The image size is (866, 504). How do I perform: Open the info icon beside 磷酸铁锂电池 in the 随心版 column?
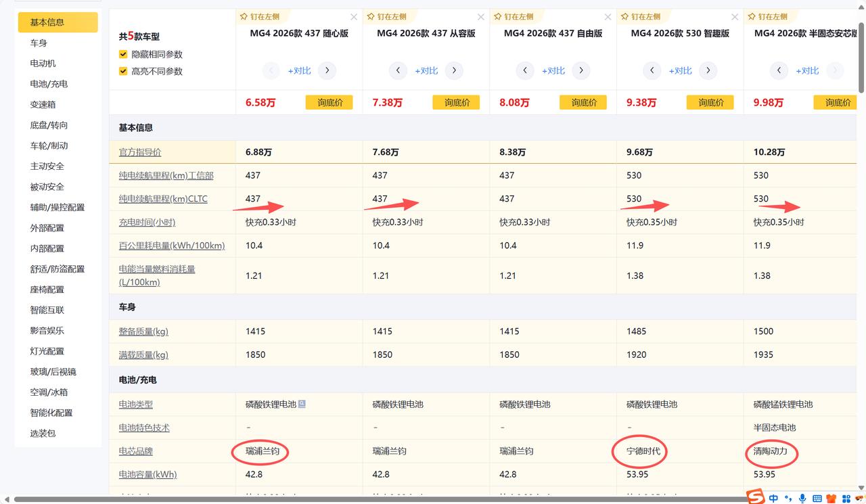(302, 404)
